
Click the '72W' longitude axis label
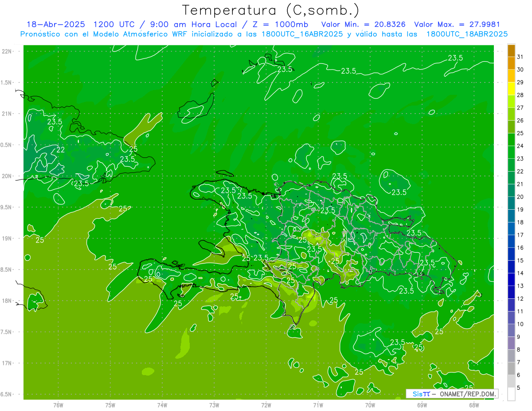pos(266,405)
